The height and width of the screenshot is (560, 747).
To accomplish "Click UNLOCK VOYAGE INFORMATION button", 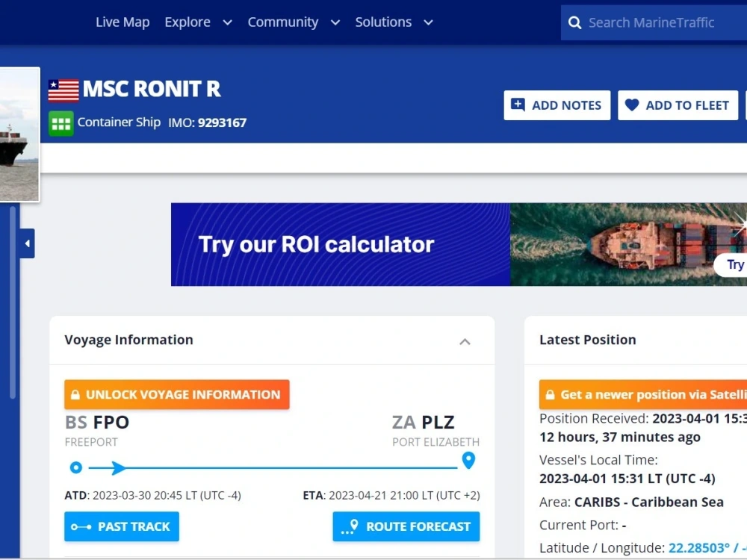I will [177, 394].
